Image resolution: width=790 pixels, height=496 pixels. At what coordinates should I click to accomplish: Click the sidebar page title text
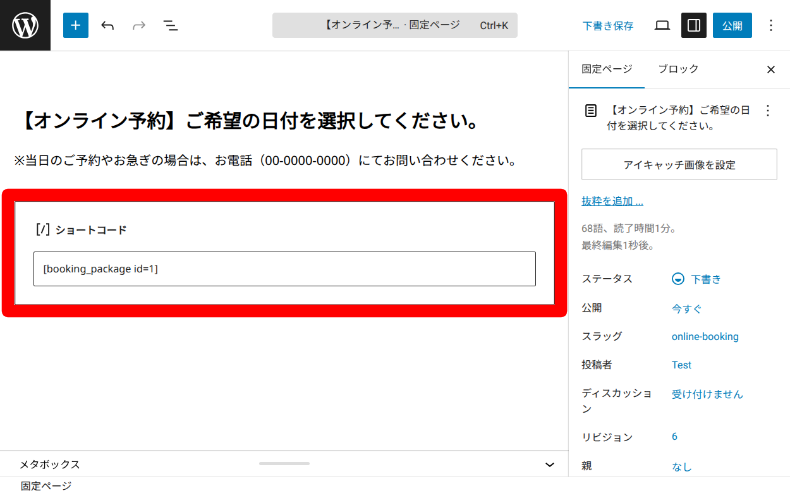click(x=679, y=117)
